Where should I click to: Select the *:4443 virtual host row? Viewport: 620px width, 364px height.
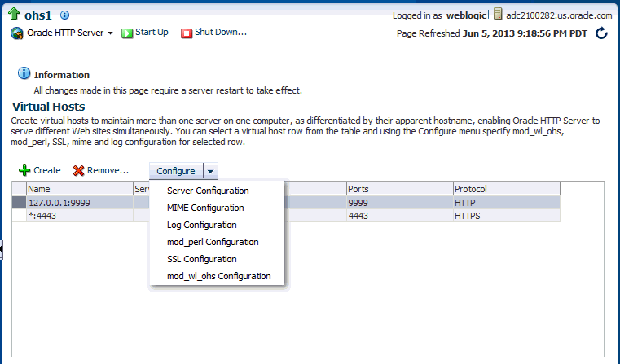coord(286,216)
